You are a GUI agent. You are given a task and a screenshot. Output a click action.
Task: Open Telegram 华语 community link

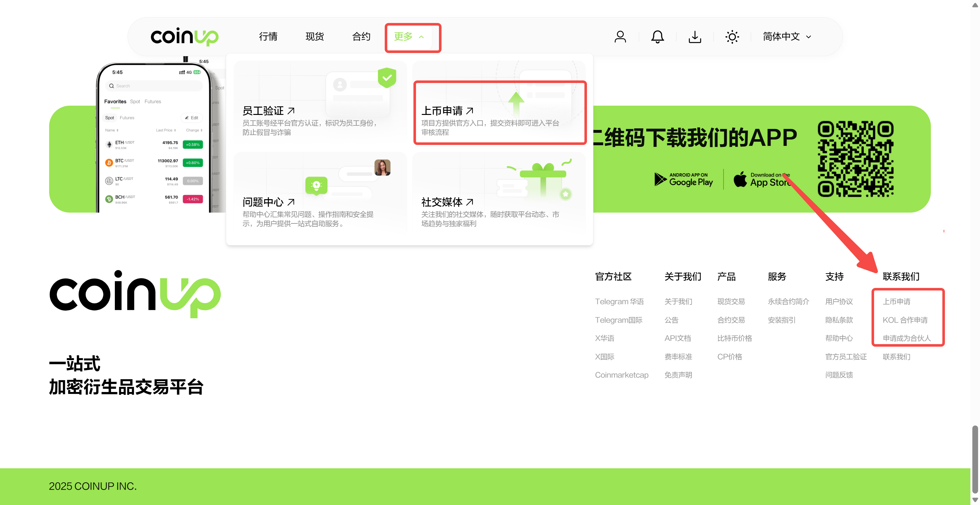[x=619, y=301]
